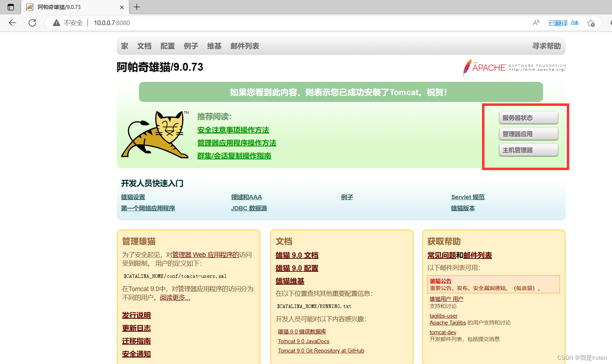Open the 常见问题 link

[x=442, y=255]
